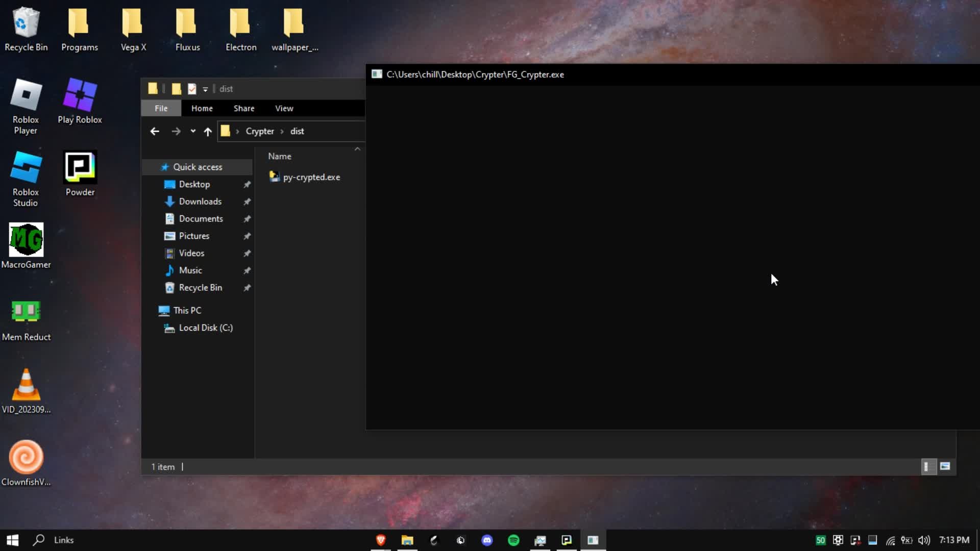Viewport: 980px width, 551px height.
Task: Open the Share ribbon tab
Action: click(244, 108)
